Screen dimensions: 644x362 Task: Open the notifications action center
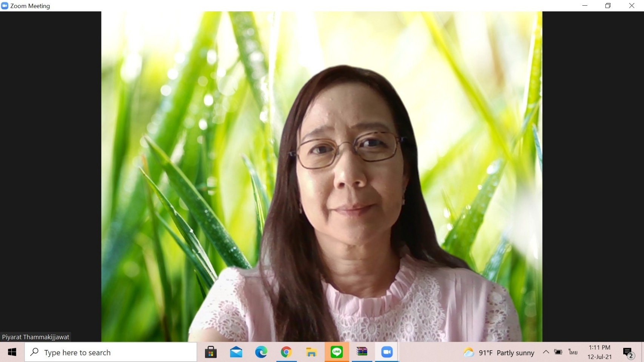click(x=628, y=352)
